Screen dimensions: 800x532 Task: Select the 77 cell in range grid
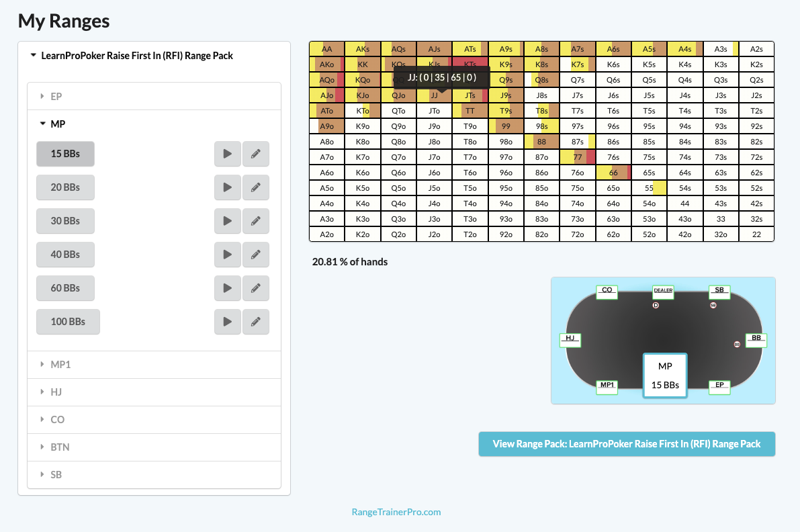(x=578, y=157)
